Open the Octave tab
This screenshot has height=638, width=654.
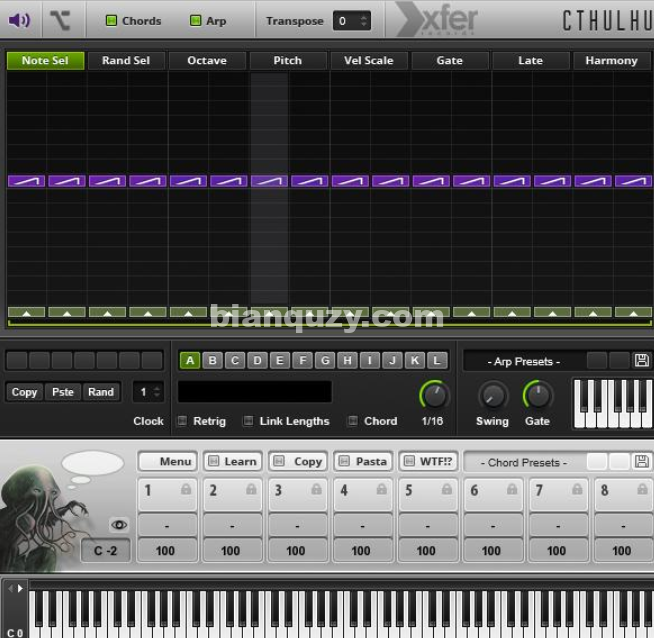(206, 60)
